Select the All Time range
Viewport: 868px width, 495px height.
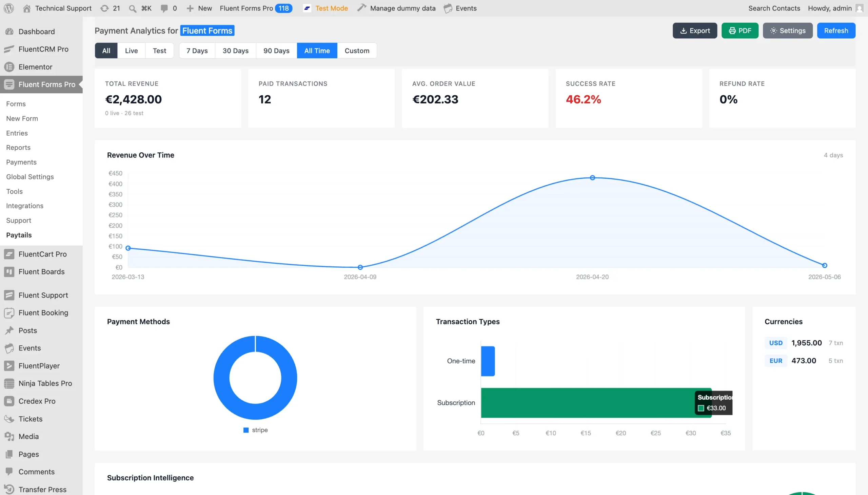coord(317,51)
